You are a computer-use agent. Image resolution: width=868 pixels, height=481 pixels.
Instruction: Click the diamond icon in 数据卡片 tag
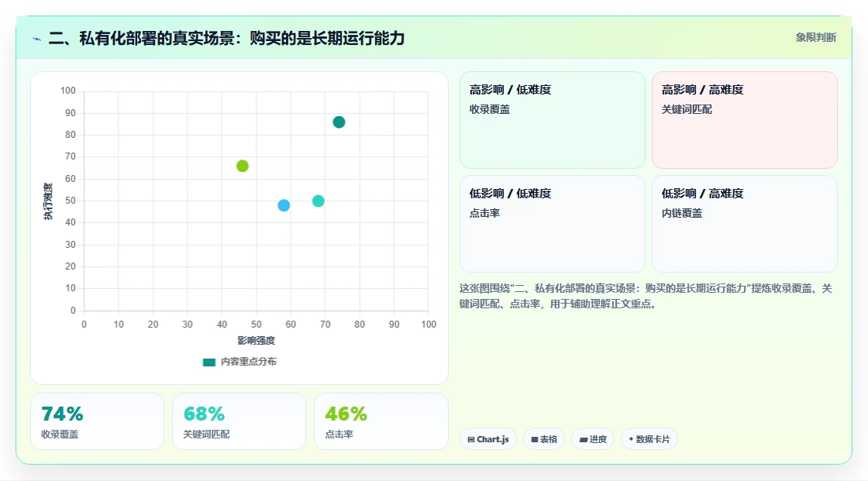(631, 439)
